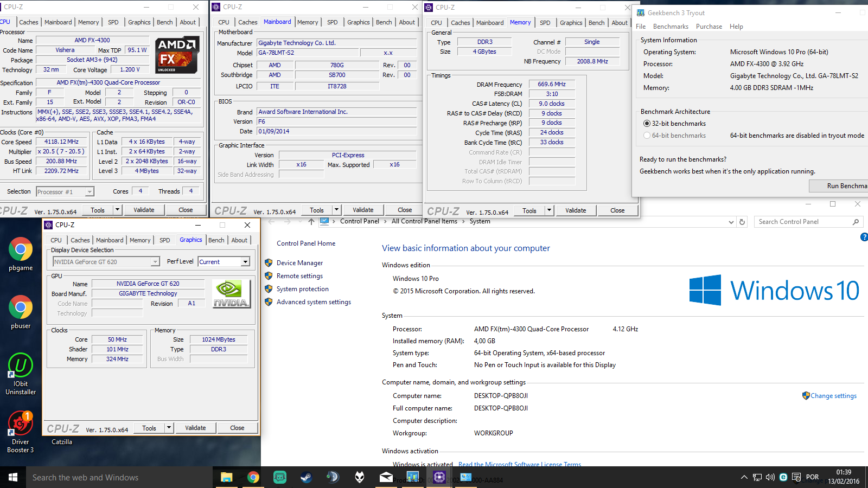Open the Help menu in Geekbench
This screenshot has width=868, height=488.
point(736,27)
